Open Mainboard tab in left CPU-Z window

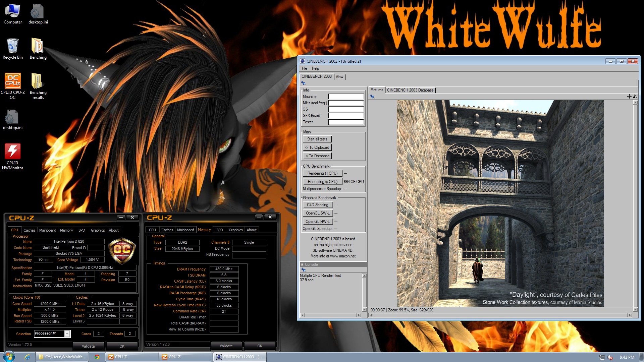[48, 230]
